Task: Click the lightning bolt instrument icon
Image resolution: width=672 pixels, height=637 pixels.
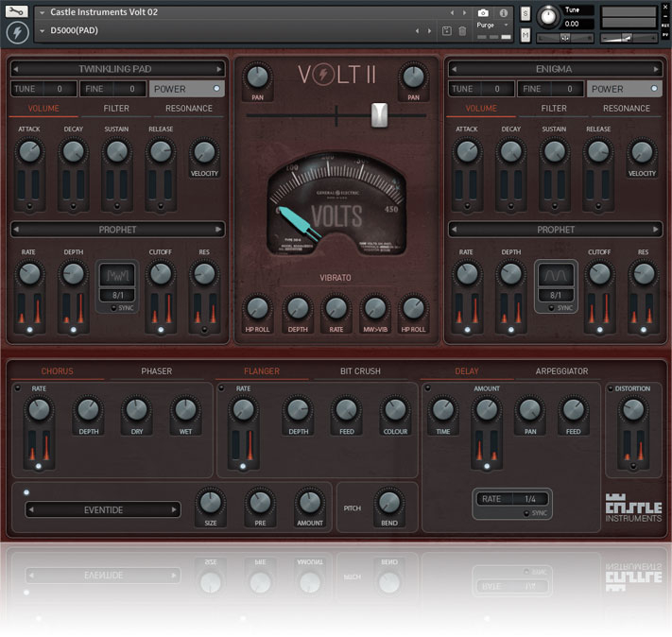Action: click(x=17, y=33)
